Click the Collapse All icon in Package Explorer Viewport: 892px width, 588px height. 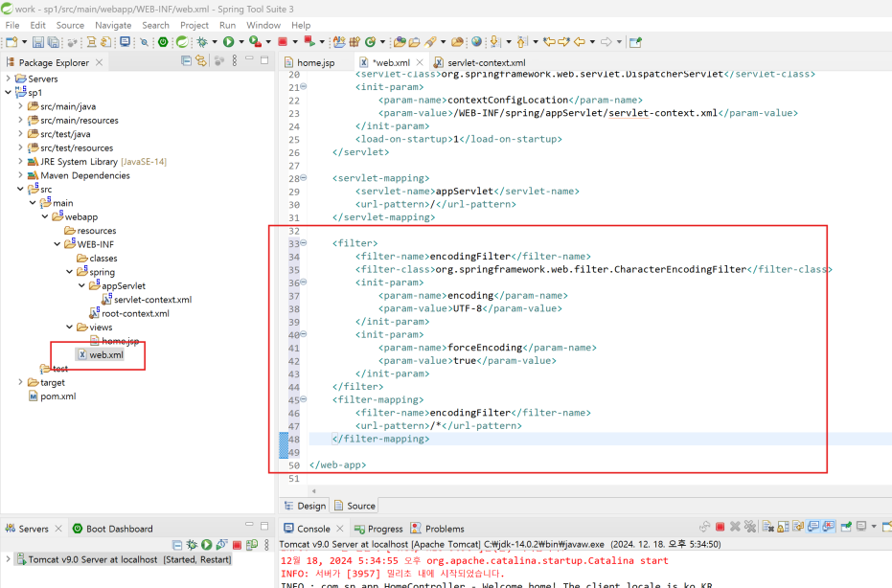pyautogui.click(x=186, y=61)
